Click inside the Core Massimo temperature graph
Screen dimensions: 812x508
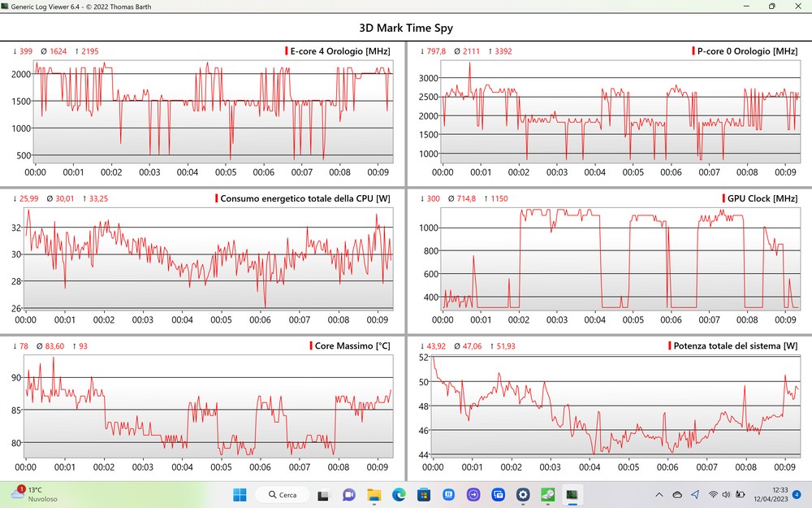tap(209, 406)
